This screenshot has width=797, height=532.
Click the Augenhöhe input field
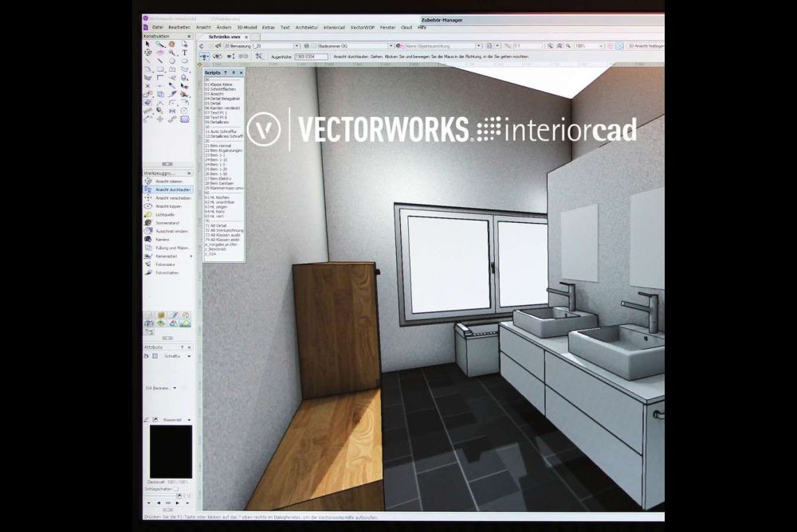pyautogui.click(x=310, y=57)
